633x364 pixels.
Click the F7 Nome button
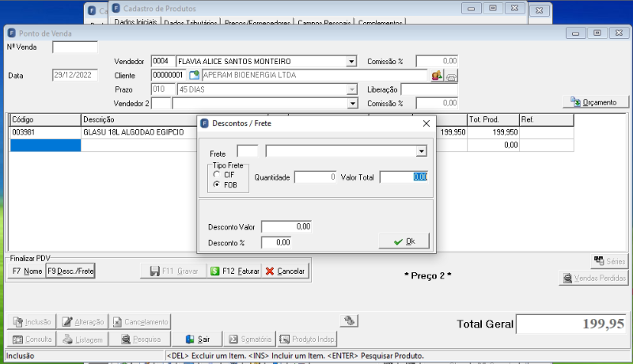[27, 271]
